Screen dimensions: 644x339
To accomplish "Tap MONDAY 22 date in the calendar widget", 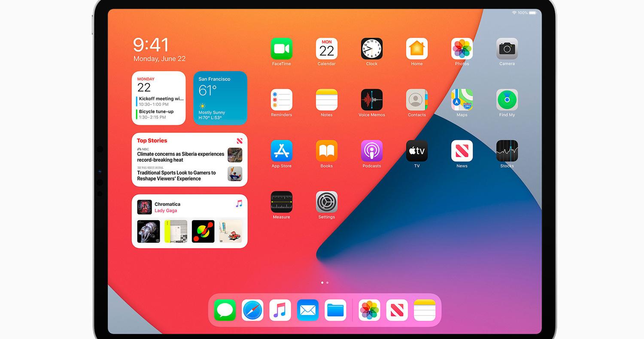I will (146, 85).
